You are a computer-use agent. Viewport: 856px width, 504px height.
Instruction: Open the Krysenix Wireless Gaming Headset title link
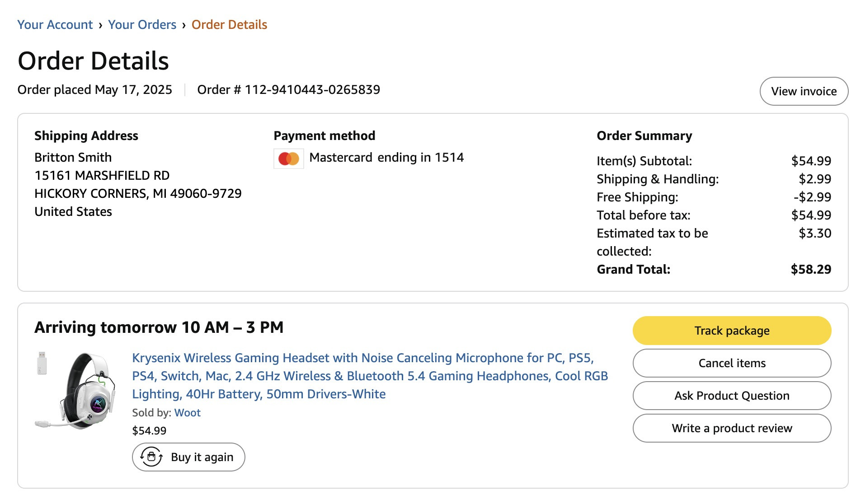[370, 376]
